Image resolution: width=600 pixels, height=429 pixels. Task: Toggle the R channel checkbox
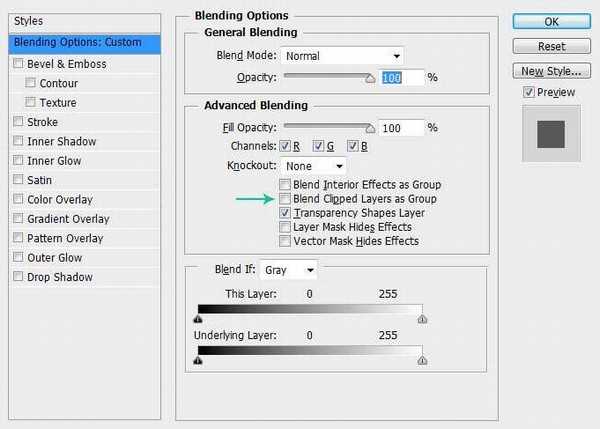286,146
